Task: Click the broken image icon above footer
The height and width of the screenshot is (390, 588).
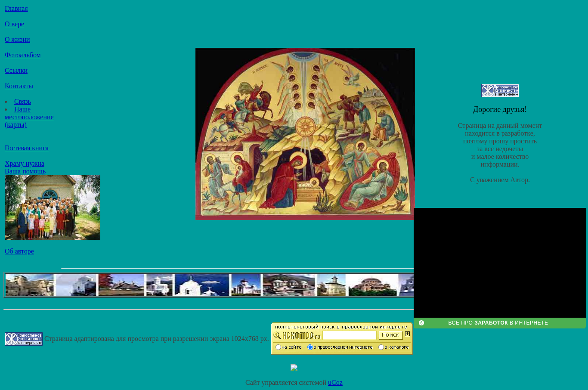Action: 294,368
